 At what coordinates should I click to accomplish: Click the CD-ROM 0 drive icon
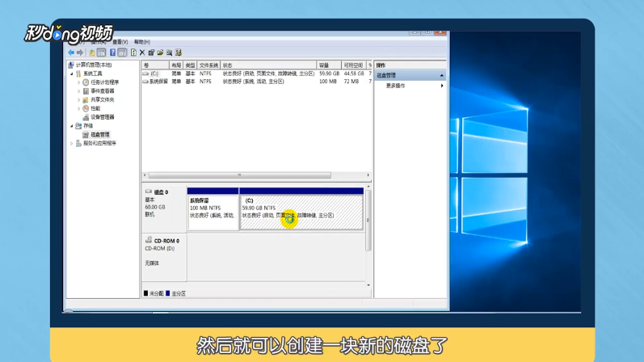pyautogui.click(x=149, y=240)
